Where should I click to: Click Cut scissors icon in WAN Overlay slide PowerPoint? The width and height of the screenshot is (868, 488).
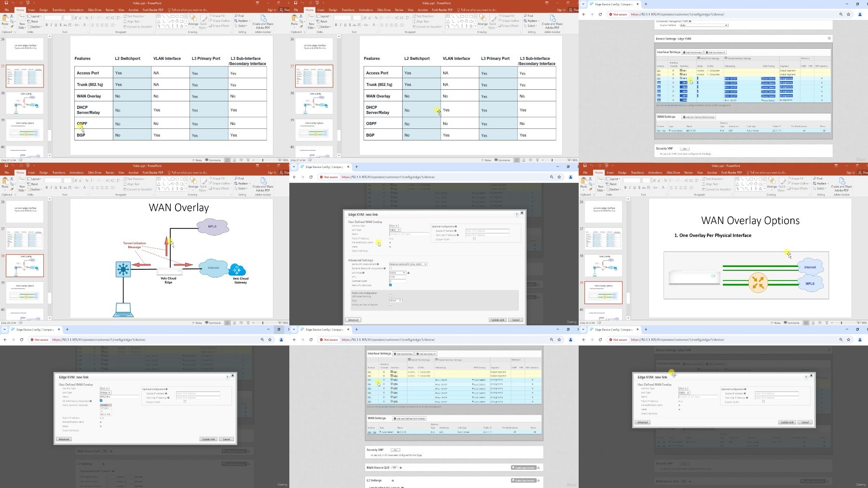coord(12,179)
